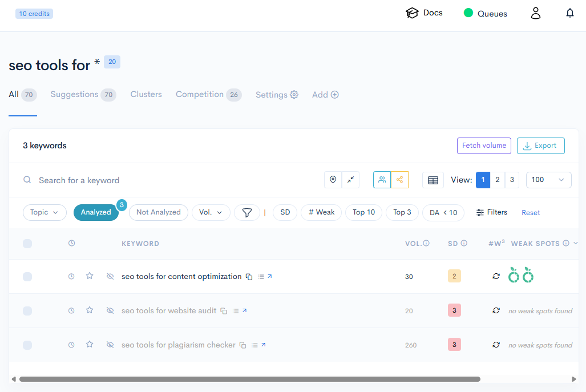Toggle the Analyzed filter pill
Image resolution: width=586 pixels, height=392 pixels.
(x=96, y=212)
